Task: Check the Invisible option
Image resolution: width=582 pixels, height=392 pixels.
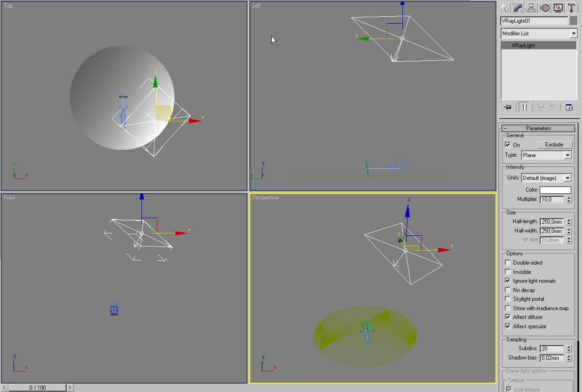Action: 508,272
